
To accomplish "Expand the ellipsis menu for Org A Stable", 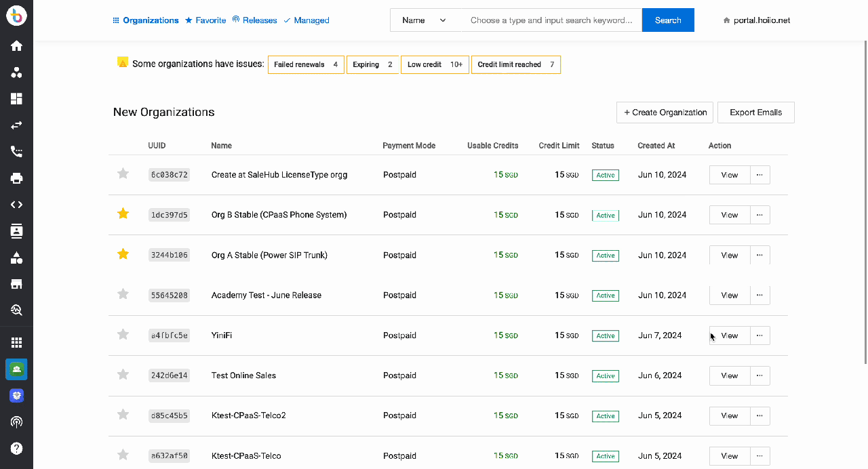I will (759, 256).
